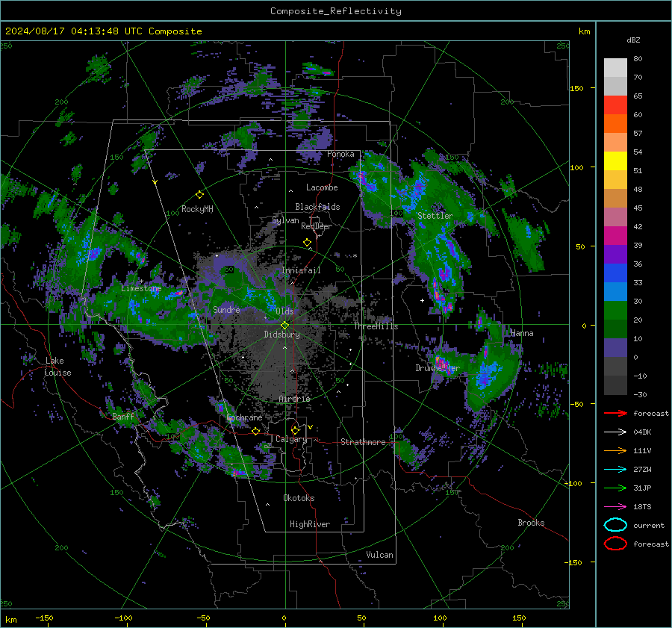Click the Airdrie city label
Screen dimensions: 672x628
coord(294,399)
